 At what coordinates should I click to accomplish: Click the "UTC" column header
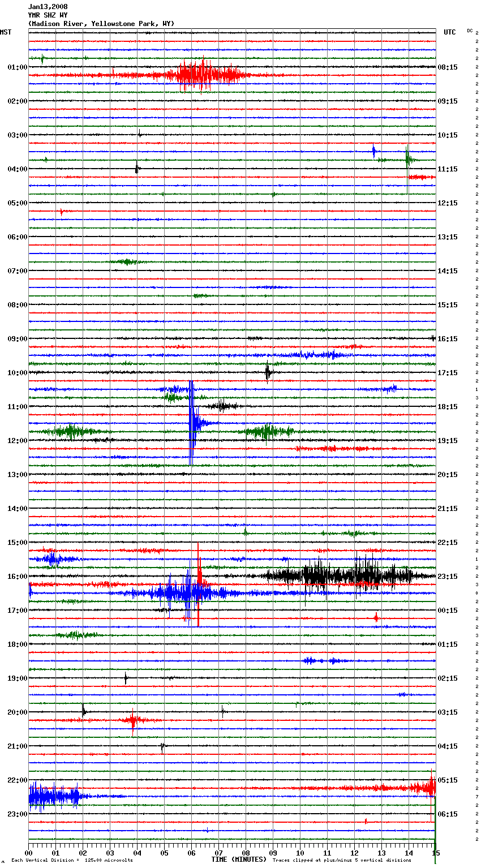(450, 32)
